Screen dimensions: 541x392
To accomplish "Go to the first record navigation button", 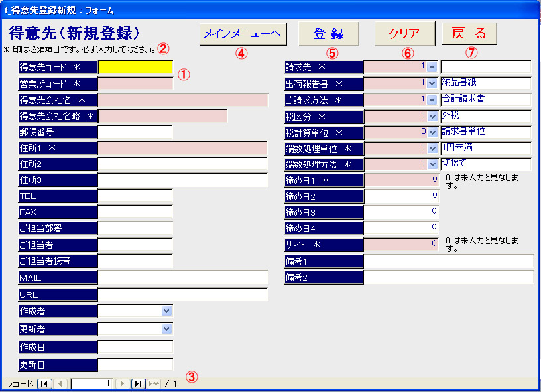I will coord(43,383).
